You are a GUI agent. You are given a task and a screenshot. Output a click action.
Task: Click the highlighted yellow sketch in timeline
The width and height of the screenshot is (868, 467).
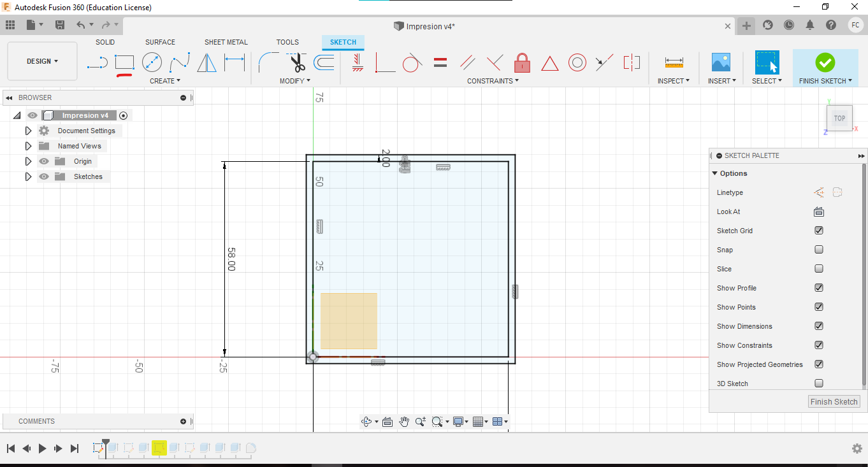[x=159, y=448]
